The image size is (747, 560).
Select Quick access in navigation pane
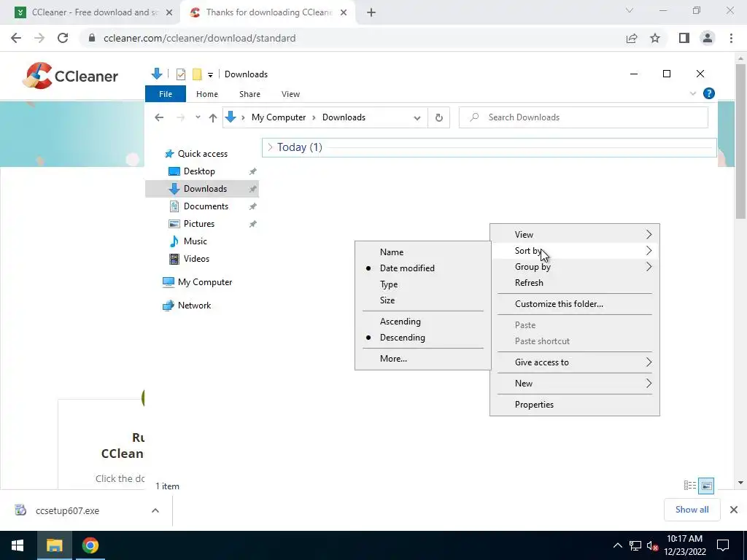[203, 154]
